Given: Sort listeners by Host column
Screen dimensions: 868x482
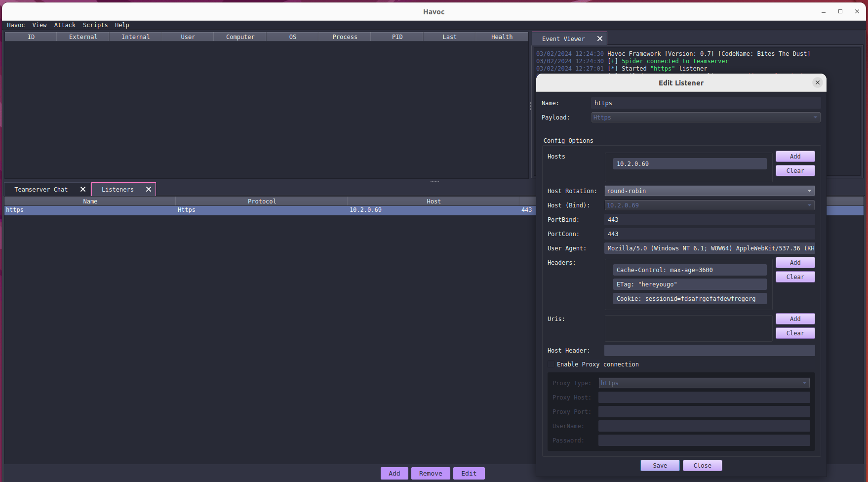Looking at the screenshot, I should (434, 201).
